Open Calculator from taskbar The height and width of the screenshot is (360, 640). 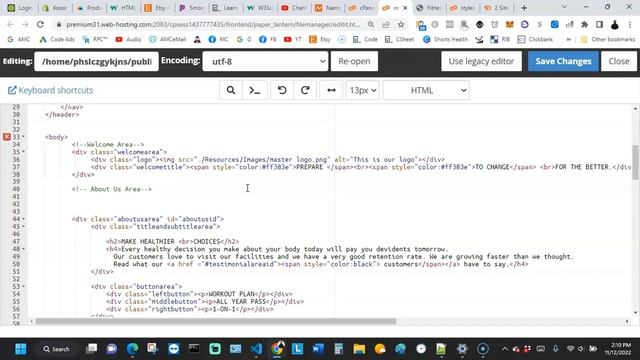pyautogui.click(x=338, y=349)
